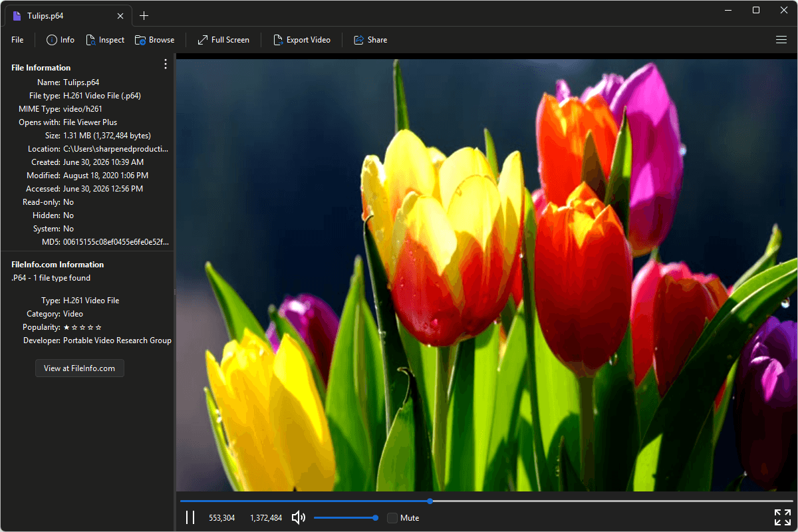Click the Name value Tulips.p64
Image resolution: width=798 pixels, height=532 pixels.
click(81, 82)
